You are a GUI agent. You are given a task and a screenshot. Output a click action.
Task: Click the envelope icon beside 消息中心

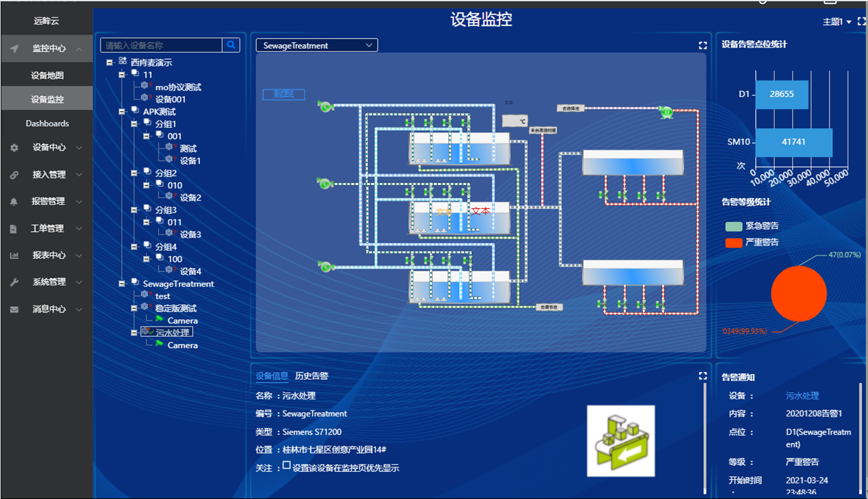coord(14,309)
